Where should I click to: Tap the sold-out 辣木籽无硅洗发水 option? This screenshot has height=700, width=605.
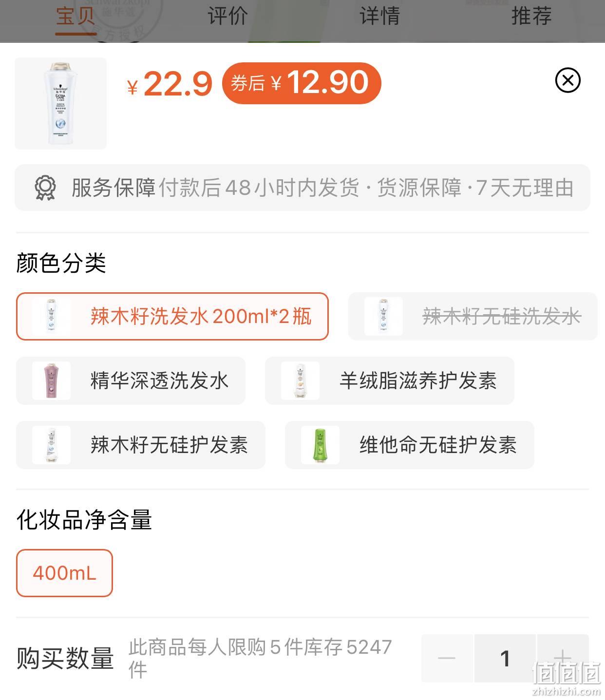(x=473, y=317)
